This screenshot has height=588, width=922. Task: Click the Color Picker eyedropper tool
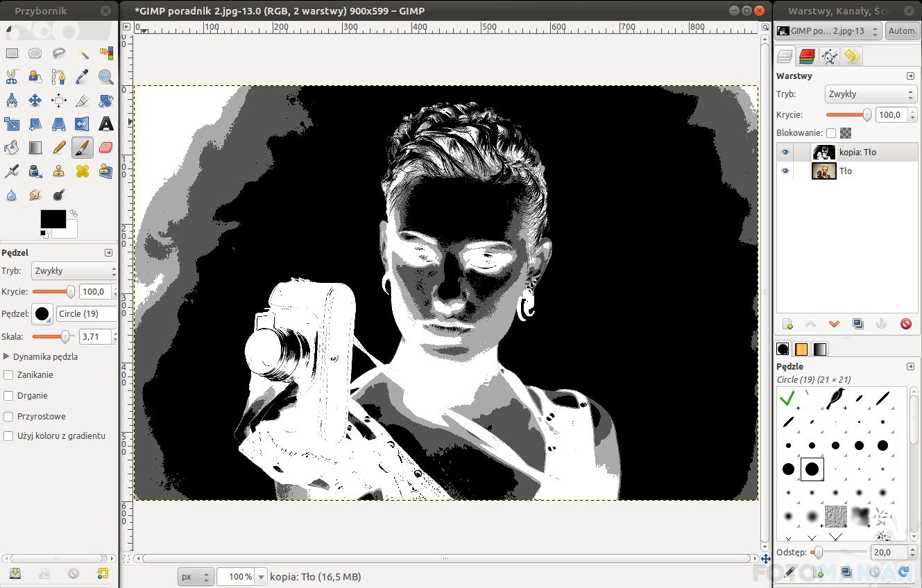(83, 77)
